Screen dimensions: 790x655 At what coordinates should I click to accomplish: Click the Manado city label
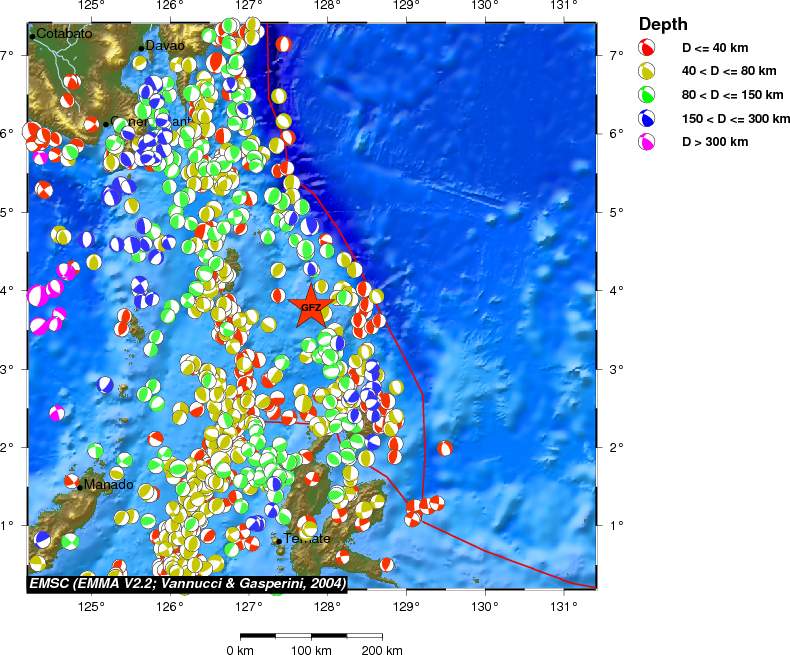[x=108, y=485]
